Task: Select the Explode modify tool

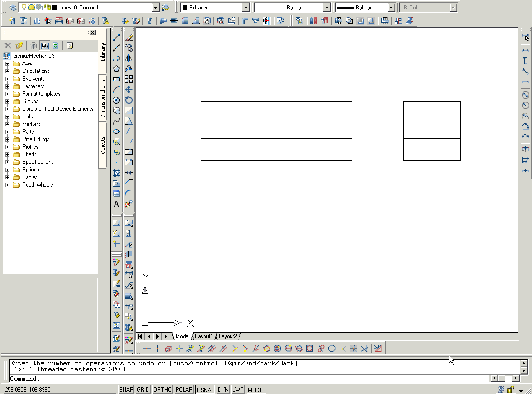Action: coord(129,204)
